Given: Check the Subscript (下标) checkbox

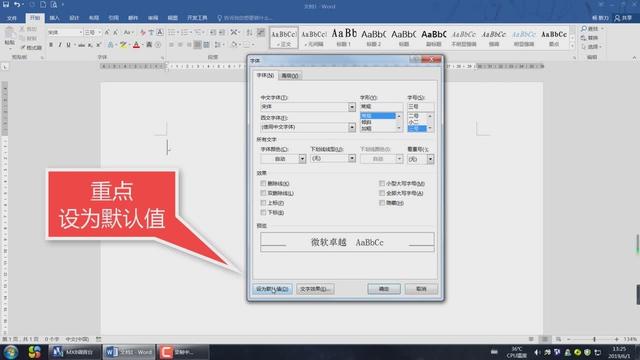Looking at the screenshot, I should pos(263,212).
